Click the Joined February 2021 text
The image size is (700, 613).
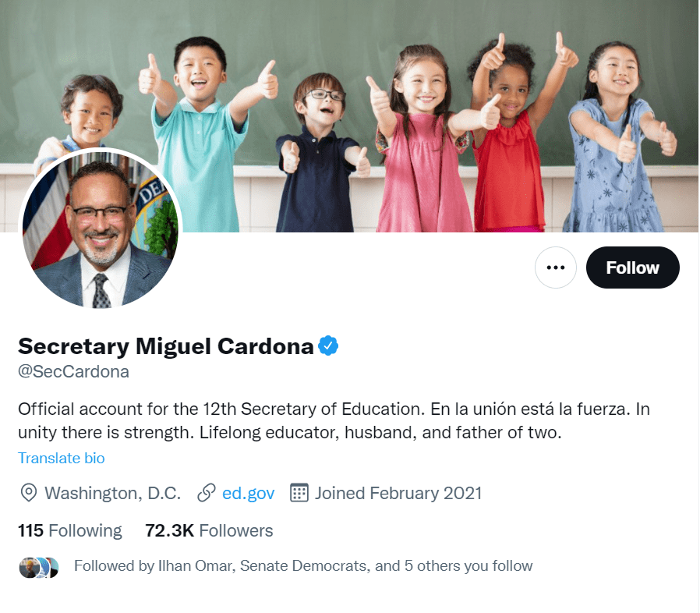pos(398,493)
